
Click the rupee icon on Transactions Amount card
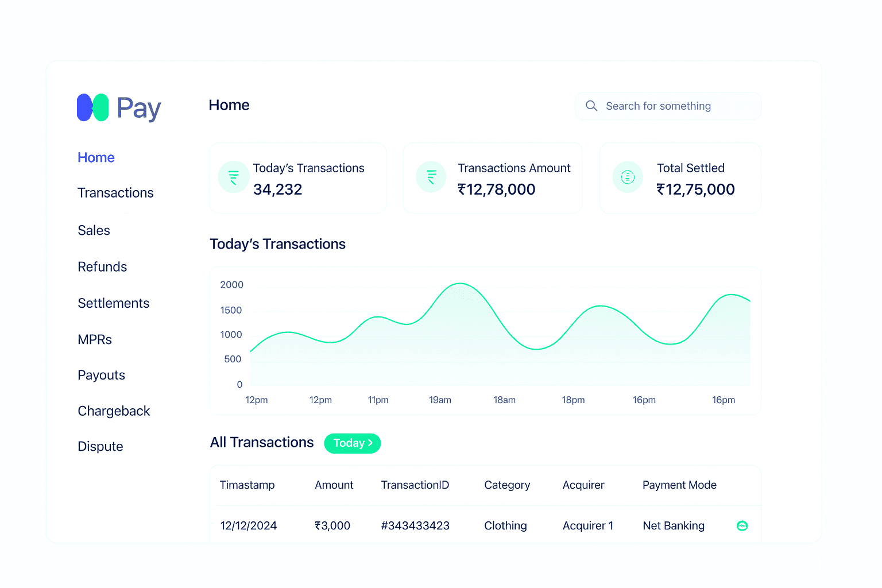pyautogui.click(x=431, y=177)
